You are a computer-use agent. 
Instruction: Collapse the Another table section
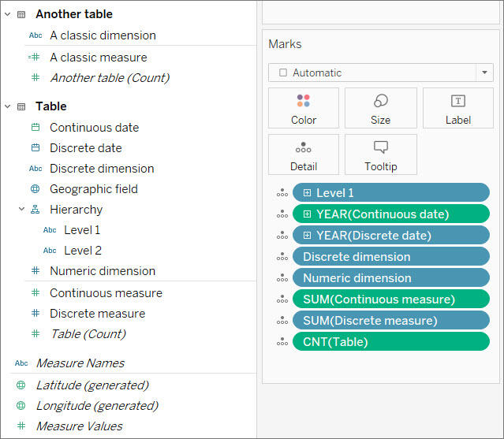point(7,14)
